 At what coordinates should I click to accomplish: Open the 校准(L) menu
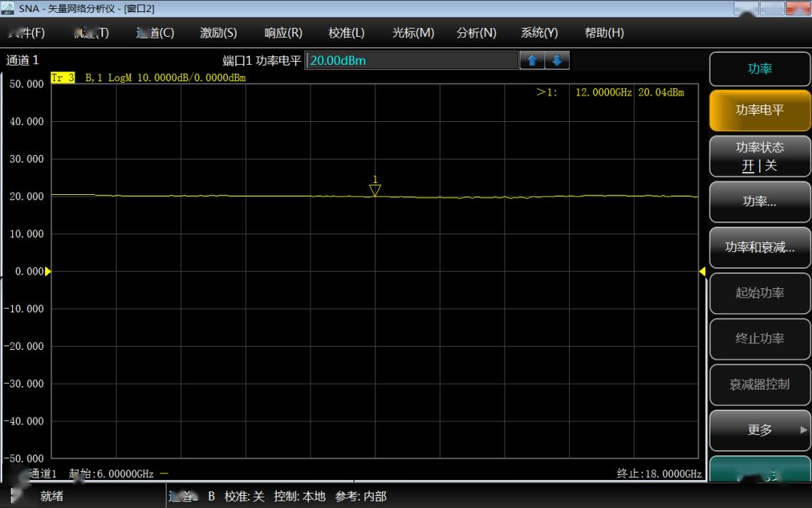point(347,33)
